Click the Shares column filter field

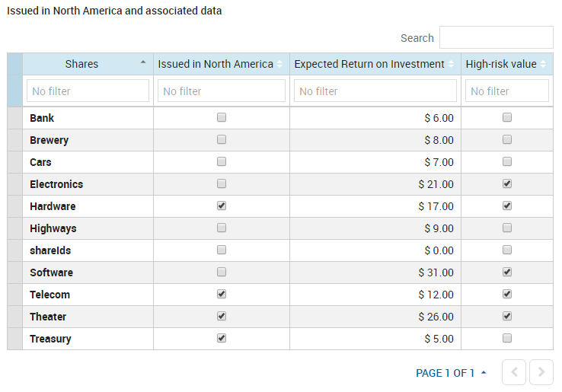coord(88,91)
